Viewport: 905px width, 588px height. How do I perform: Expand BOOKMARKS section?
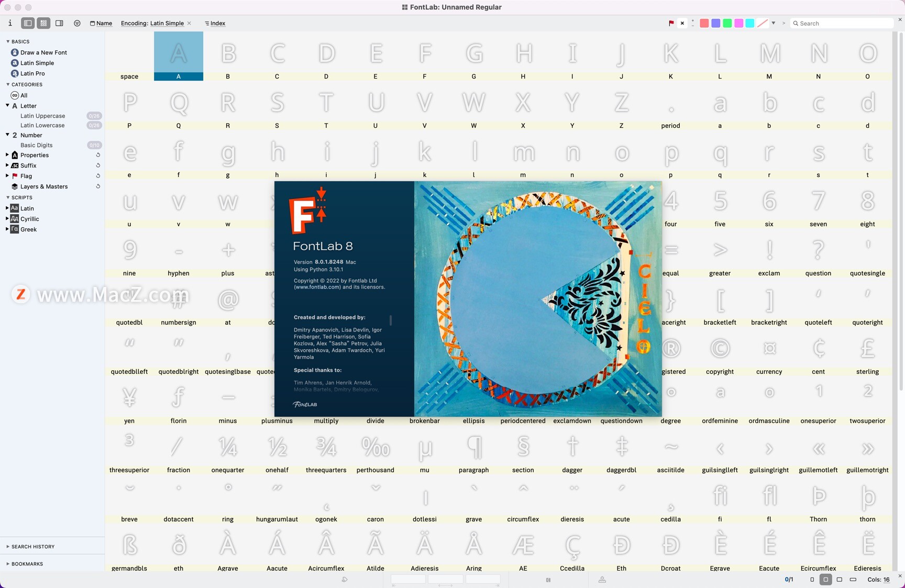[8, 564]
